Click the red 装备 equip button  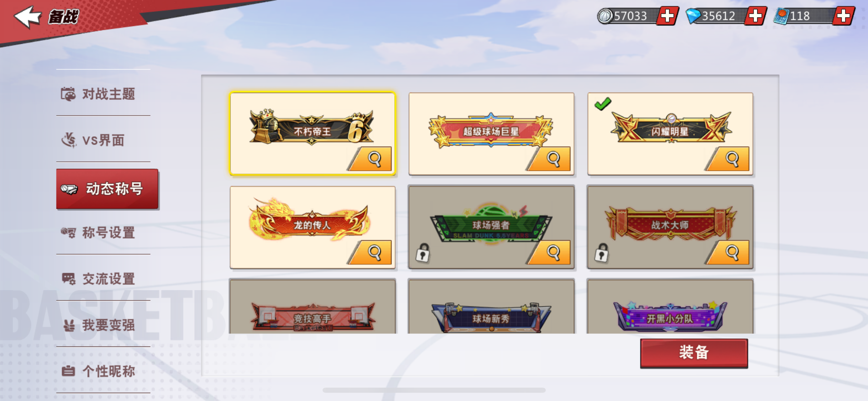[x=694, y=353]
